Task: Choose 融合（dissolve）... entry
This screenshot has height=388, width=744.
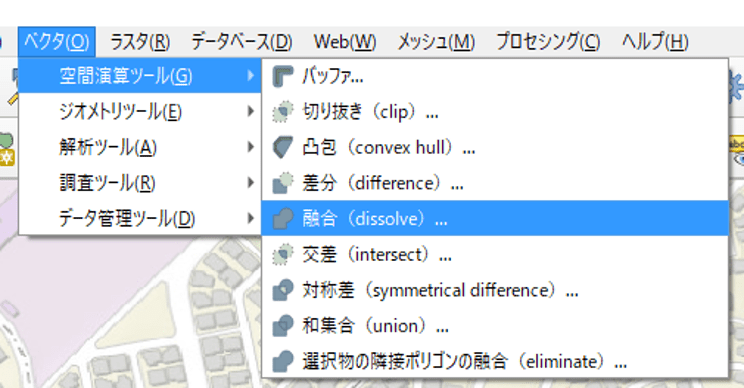Action: pos(495,218)
